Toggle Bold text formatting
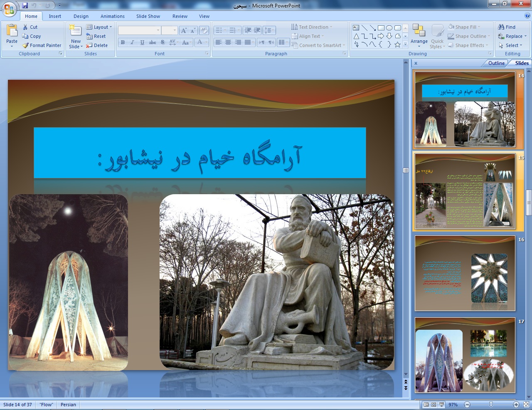This screenshot has height=410, width=532. pyautogui.click(x=123, y=42)
